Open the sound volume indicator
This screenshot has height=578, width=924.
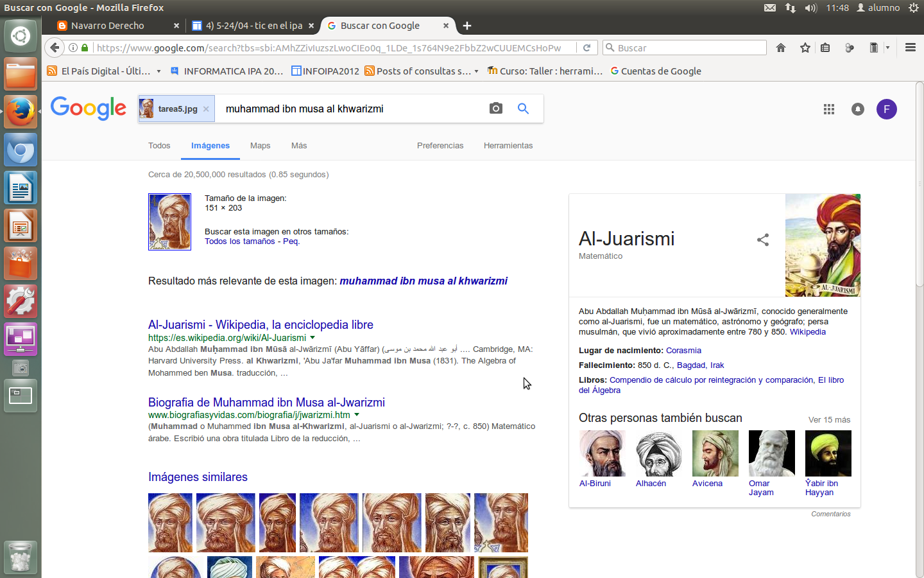(x=811, y=8)
